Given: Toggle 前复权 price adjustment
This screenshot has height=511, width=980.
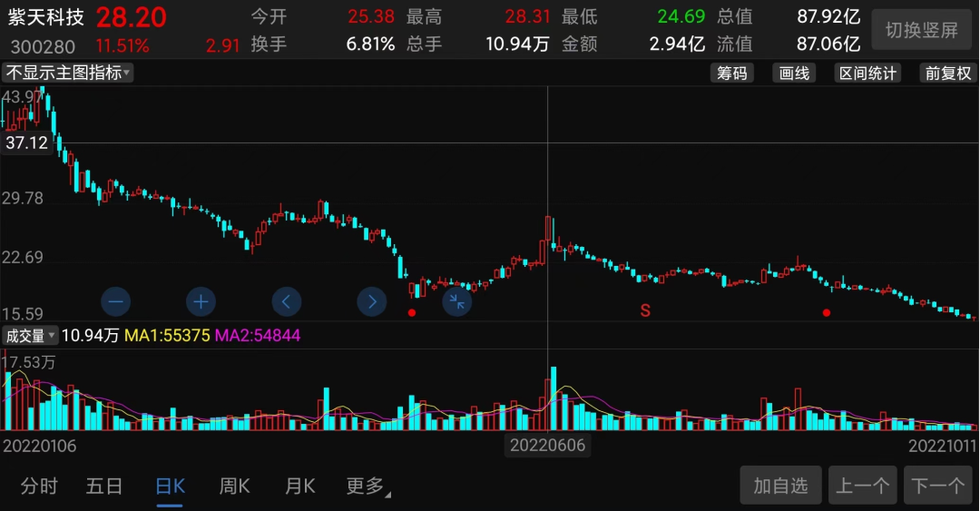Looking at the screenshot, I should click(948, 74).
